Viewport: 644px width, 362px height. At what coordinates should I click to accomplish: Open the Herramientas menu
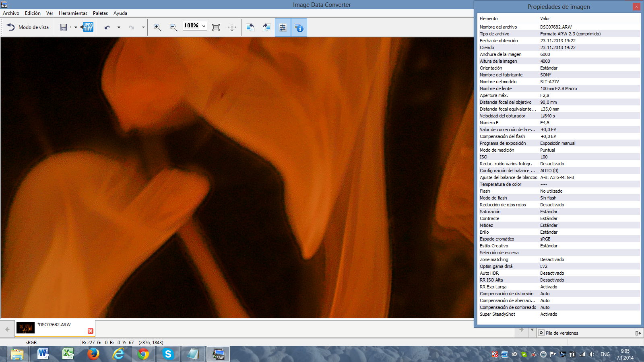[x=73, y=13]
